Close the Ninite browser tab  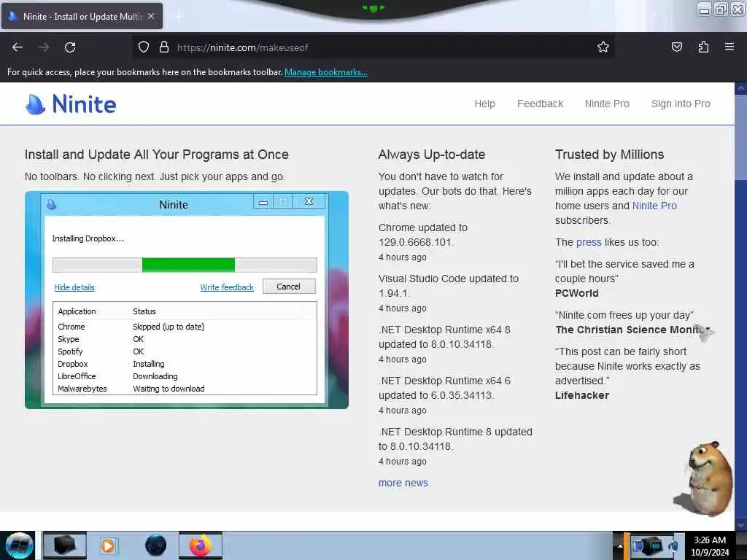coord(151,16)
